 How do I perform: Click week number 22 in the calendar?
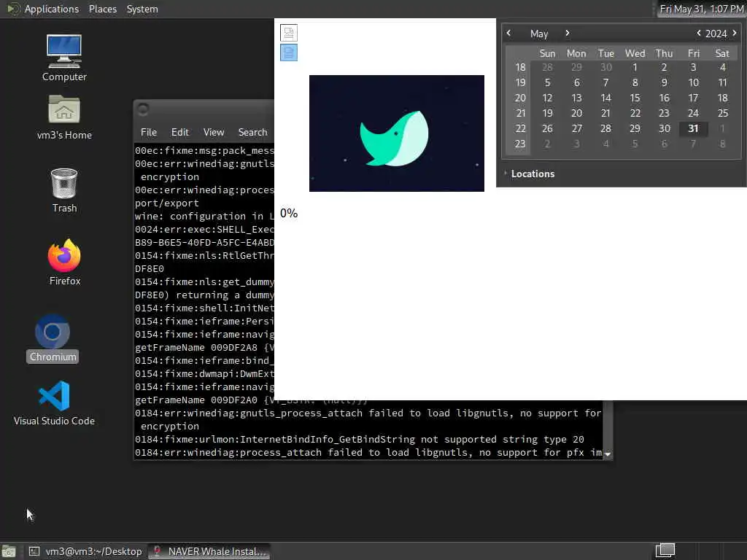[x=520, y=128]
